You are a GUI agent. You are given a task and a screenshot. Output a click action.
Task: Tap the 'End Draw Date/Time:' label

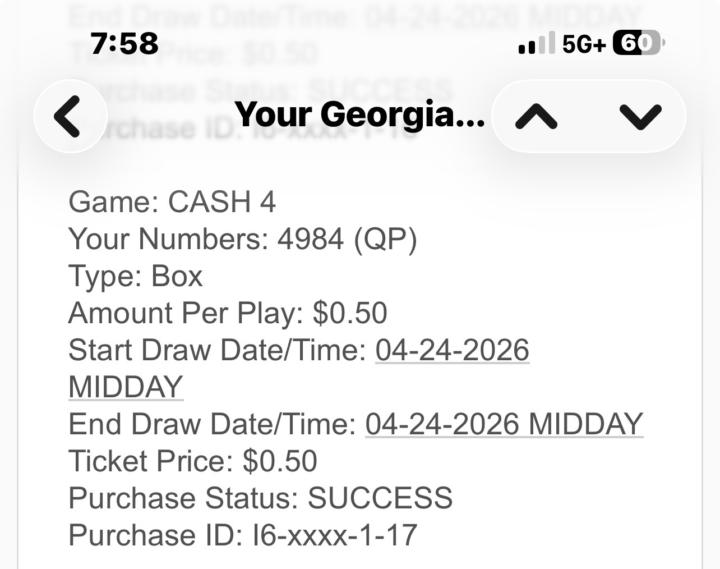pyautogui.click(x=212, y=424)
